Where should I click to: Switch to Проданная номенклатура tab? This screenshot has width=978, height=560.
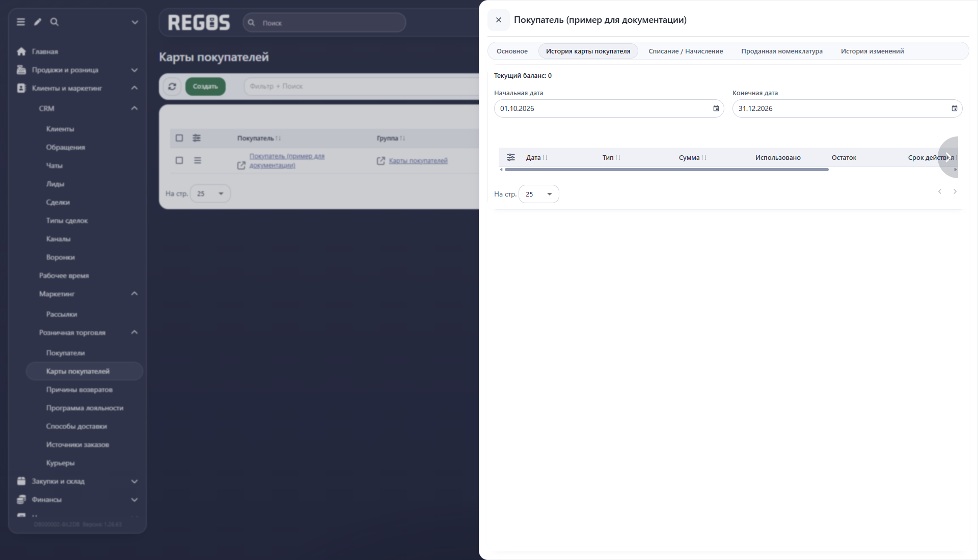(x=782, y=51)
